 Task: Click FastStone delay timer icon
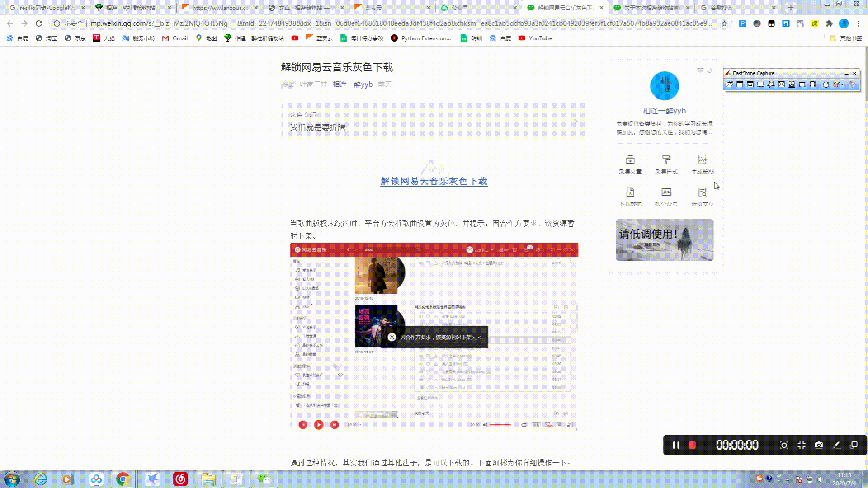click(826, 84)
